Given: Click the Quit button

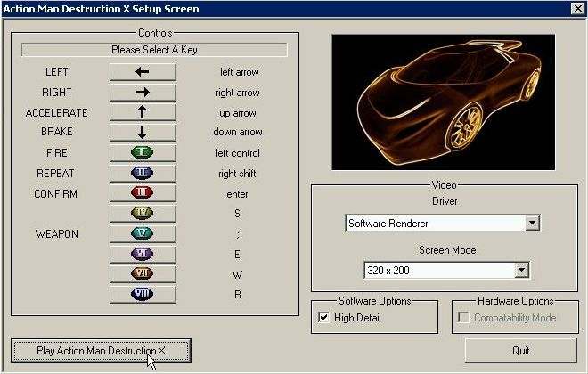Looking at the screenshot, I should pyautogui.click(x=521, y=351).
